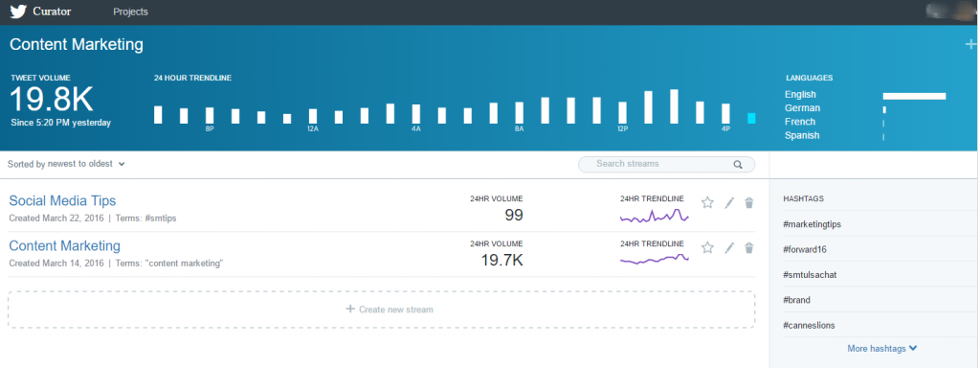The height and width of the screenshot is (368, 980).
Task: Create new stream
Action: (x=381, y=310)
